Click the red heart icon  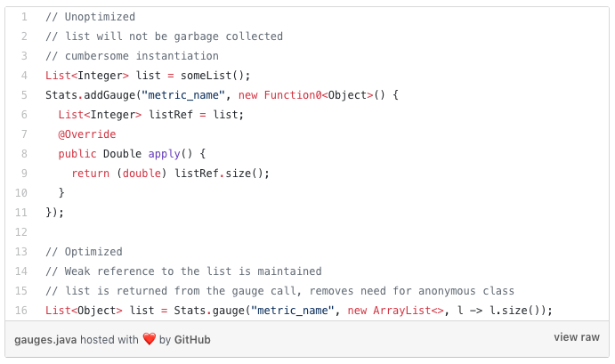(x=150, y=339)
